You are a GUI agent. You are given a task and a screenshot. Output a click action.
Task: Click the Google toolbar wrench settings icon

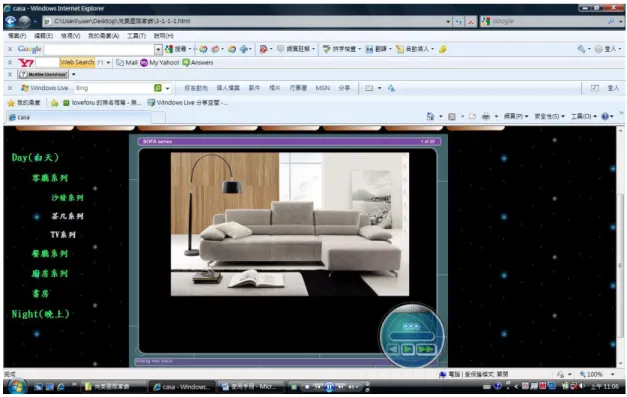(581, 49)
